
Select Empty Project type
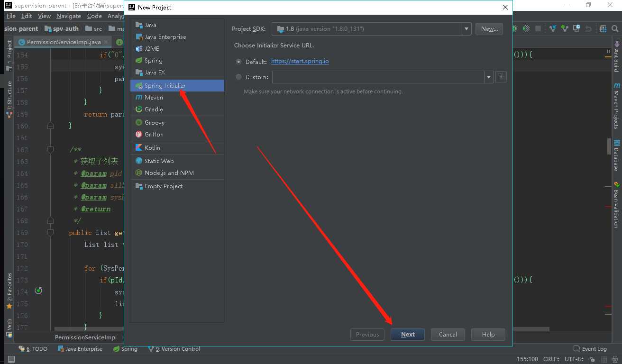click(177, 186)
